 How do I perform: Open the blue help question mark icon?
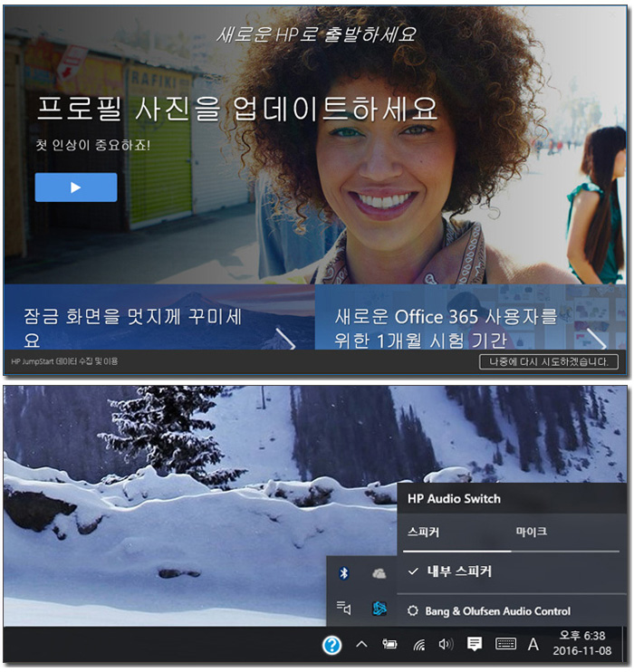pyautogui.click(x=332, y=645)
